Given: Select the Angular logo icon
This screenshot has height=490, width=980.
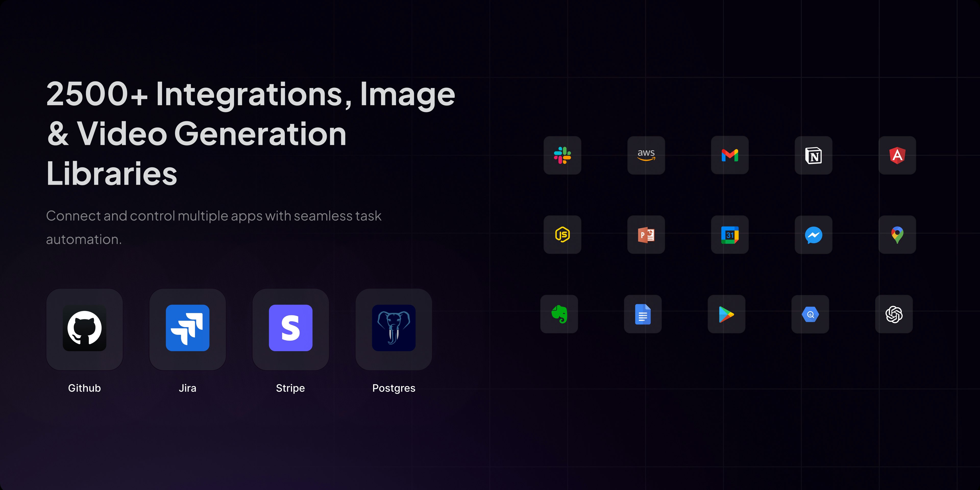Looking at the screenshot, I should pos(897,155).
